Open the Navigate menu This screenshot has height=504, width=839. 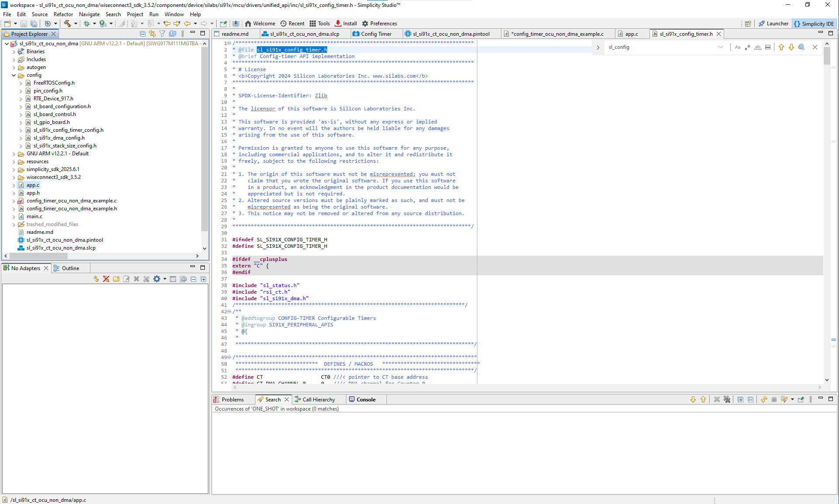[x=89, y=14]
